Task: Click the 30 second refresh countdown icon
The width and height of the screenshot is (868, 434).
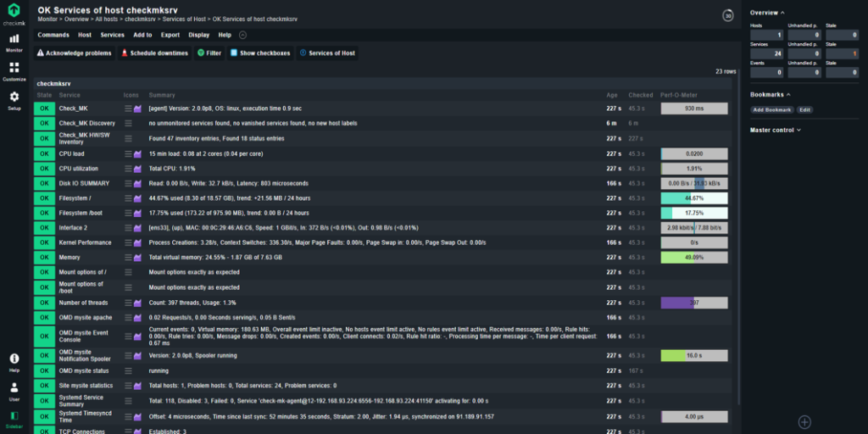Action: click(x=728, y=16)
